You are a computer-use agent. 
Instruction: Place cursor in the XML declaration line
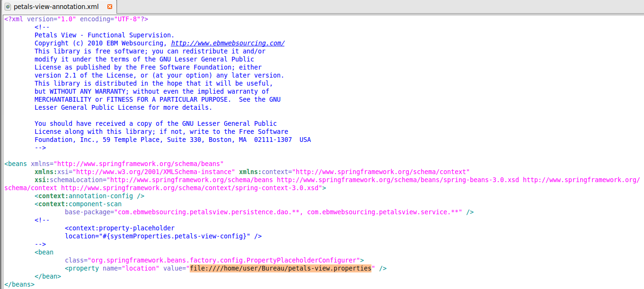click(76, 19)
